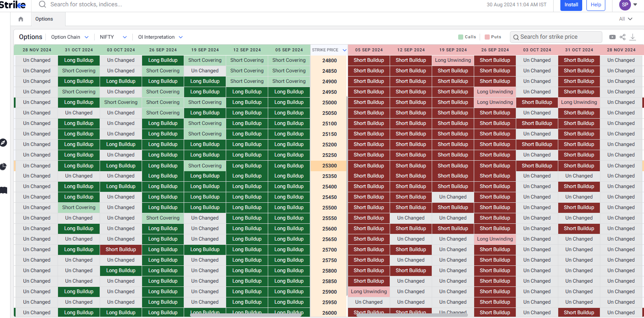Select strike price 24800
The height and width of the screenshot is (318, 644).
coord(330,61)
